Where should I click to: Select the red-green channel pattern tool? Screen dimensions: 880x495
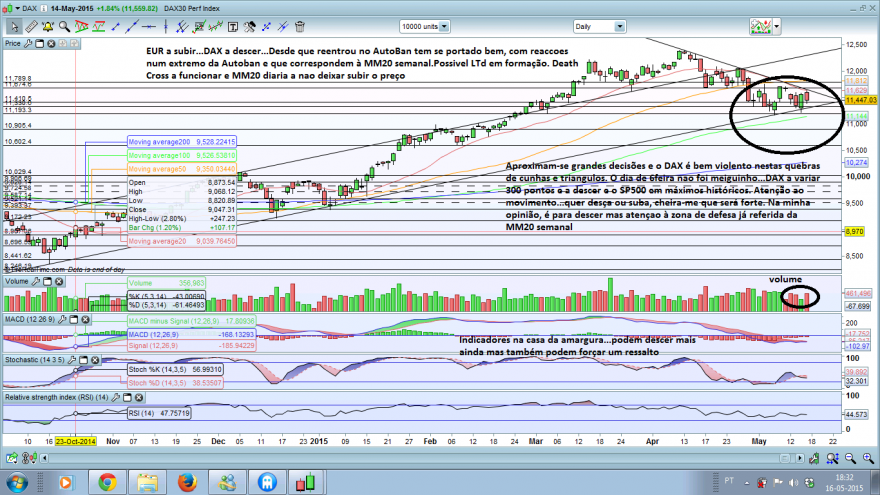pyautogui.click(x=99, y=26)
